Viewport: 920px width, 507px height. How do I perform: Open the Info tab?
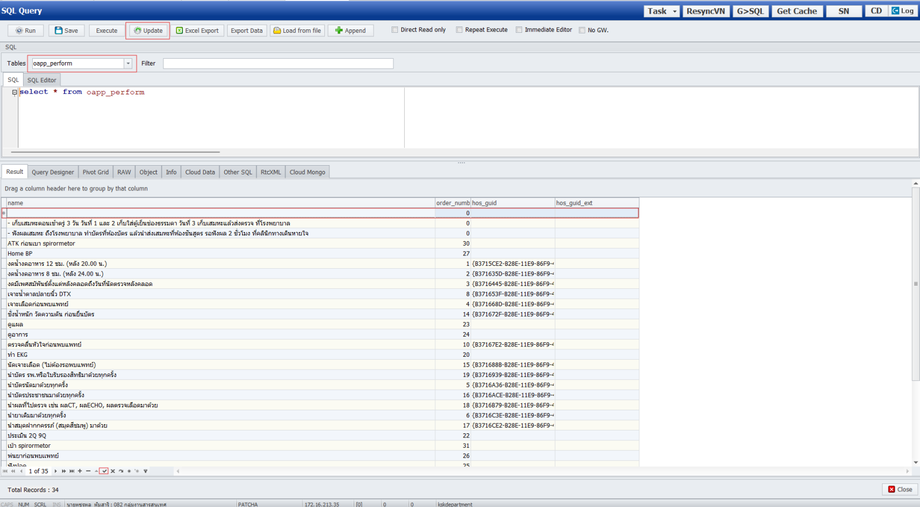(171, 172)
